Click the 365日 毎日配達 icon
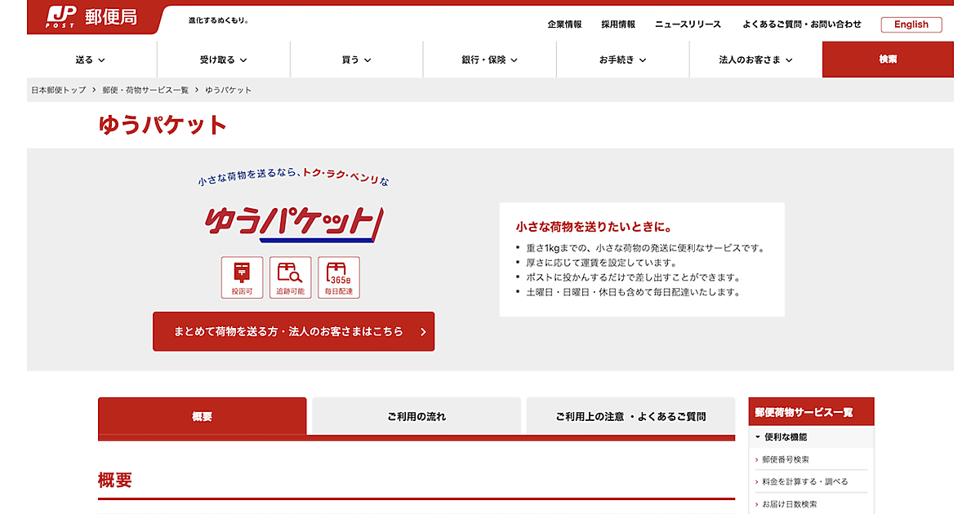Viewport: 980px width, 514px height. [x=338, y=277]
